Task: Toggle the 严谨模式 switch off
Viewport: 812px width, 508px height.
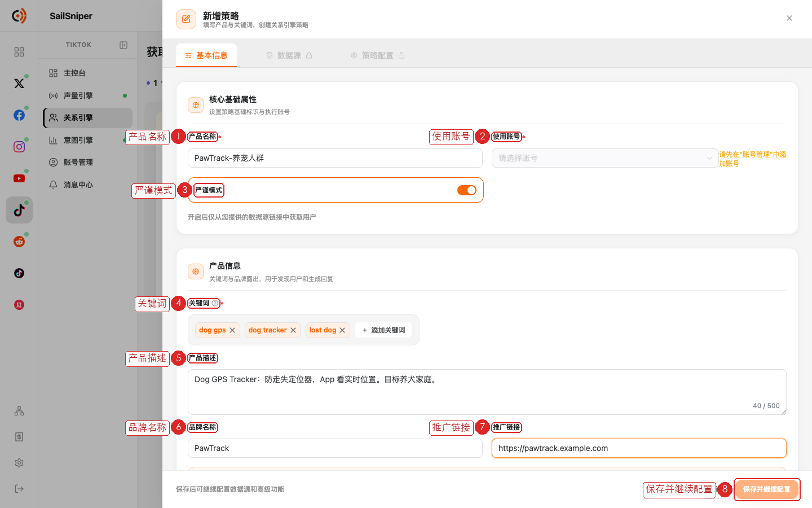Action: coord(467,190)
